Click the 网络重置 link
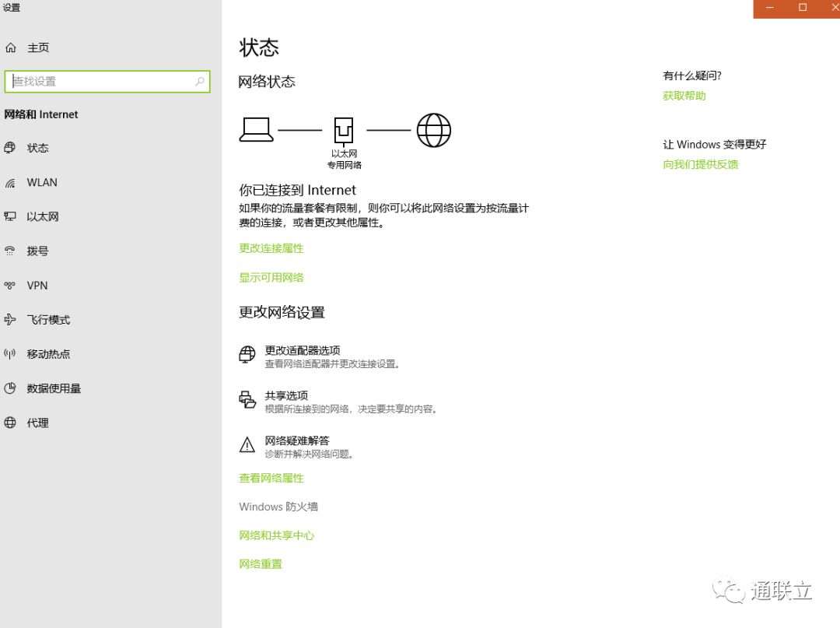The image size is (840, 628). tap(261, 563)
